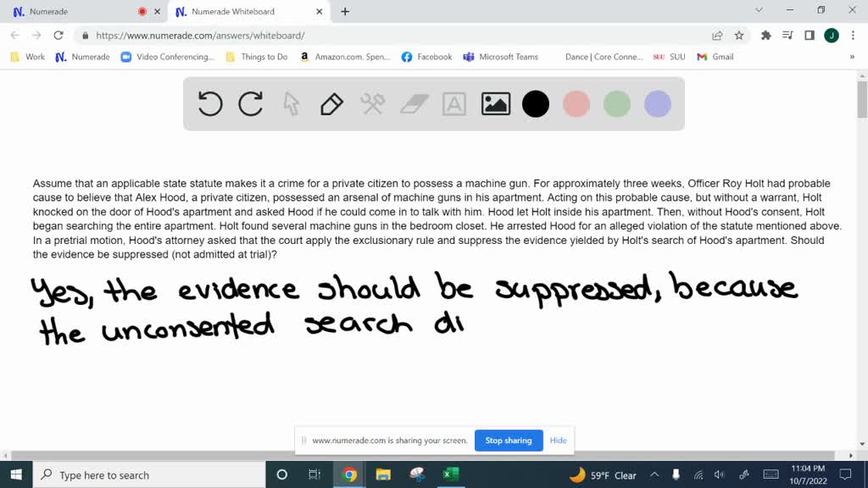Open the browser tab search dropdown

pos(759,9)
